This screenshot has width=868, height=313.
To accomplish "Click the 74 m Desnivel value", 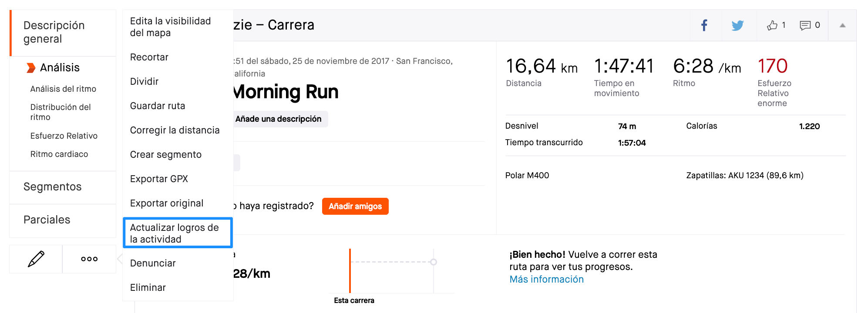I will click(x=627, y=127).
